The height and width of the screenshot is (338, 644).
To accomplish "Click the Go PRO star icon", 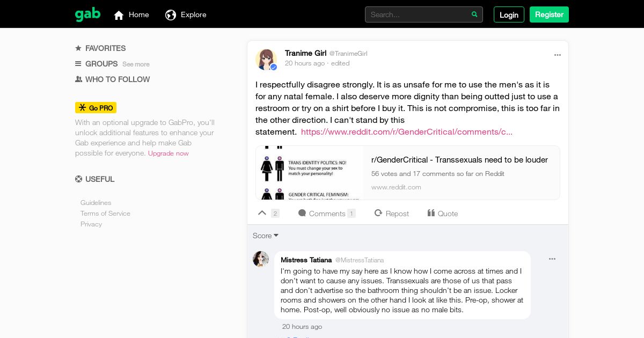I will [82, 108].
